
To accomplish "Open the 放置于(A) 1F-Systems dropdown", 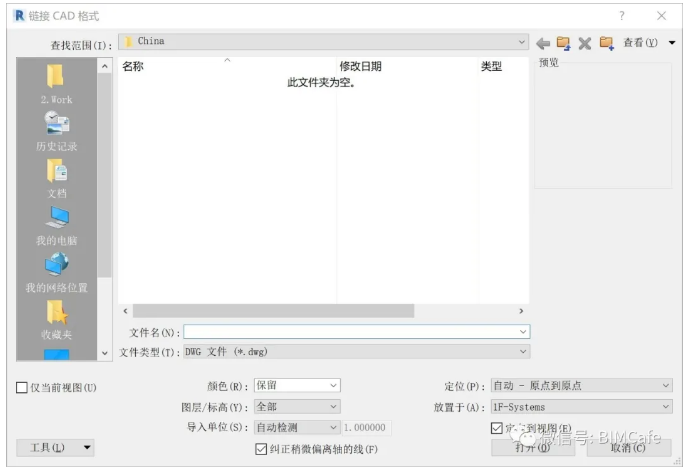I will [x=581, y=407].
